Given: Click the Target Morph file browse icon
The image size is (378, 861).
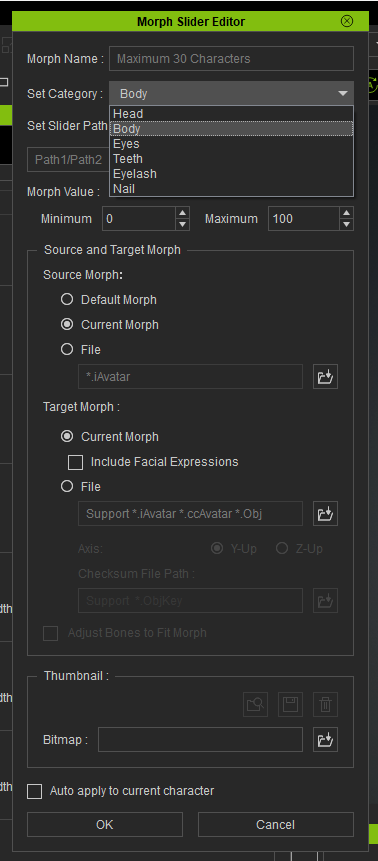Looking at the screenshot, I should 325,513.
